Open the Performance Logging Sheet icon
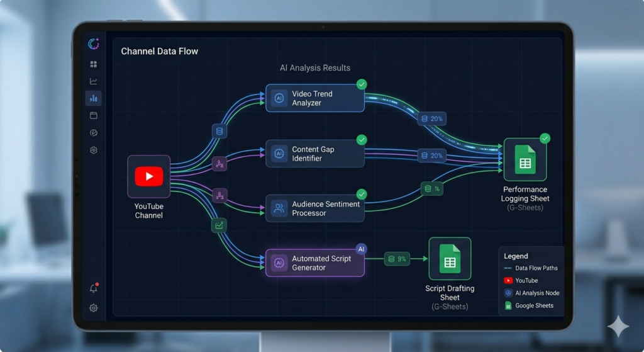Image resolution: width=644 pixels, height=352 pixels. point(525,159)
